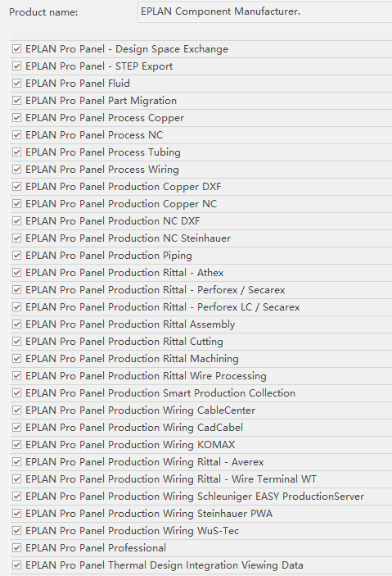Toggle Production NC Steinhauer checkbox

pyautogui.click(x=17, y=238)
